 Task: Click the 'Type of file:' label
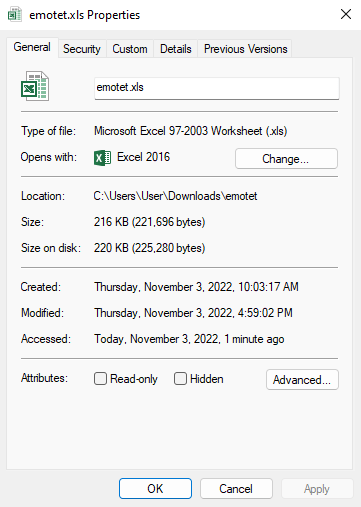pyautogui.click(x=48, y=131)
